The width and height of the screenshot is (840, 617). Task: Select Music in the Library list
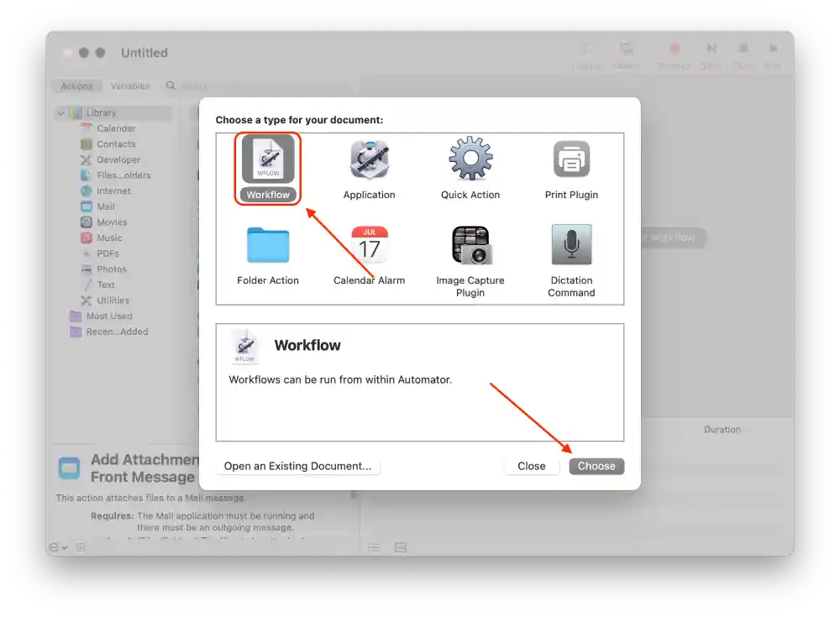(109, 238)
